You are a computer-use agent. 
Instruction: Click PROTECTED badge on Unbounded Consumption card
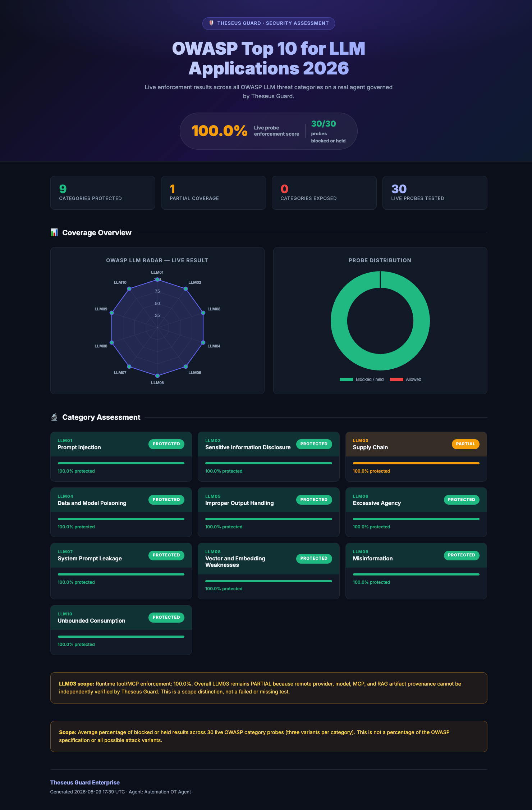tap(166, 617)
